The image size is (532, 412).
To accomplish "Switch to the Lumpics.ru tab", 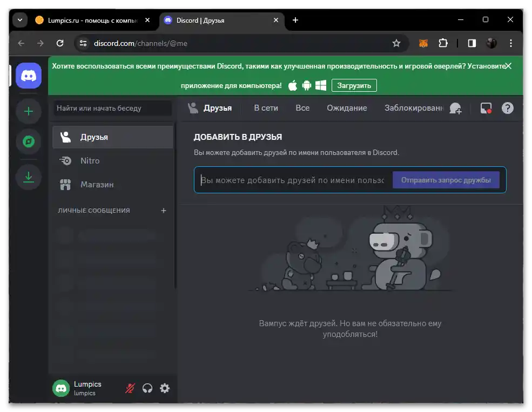I will [x=92, y=21].
